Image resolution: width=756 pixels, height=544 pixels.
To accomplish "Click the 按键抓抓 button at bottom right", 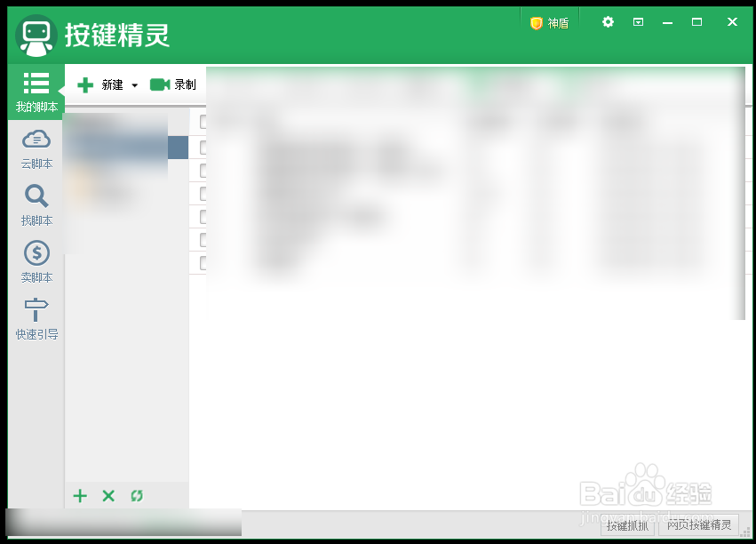I will point(627,525).
